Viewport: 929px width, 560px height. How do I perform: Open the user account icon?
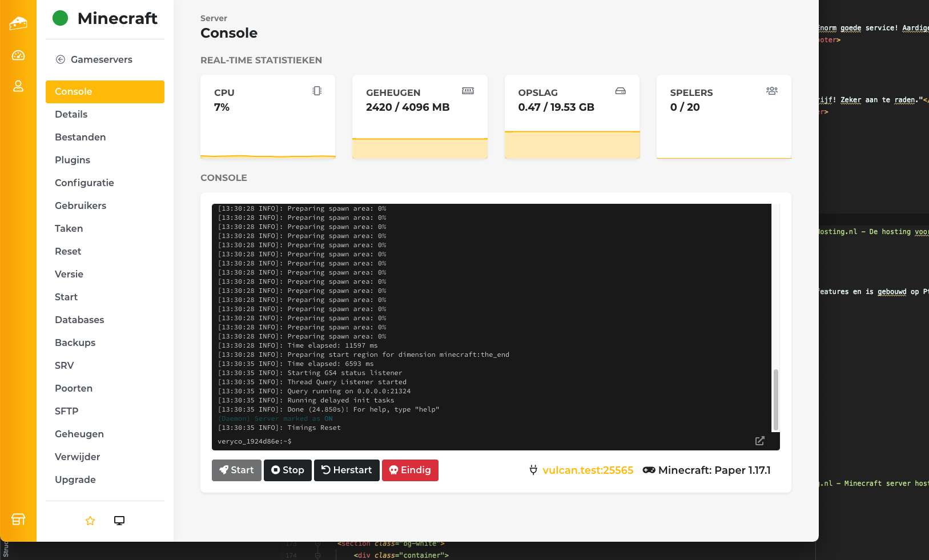coord(18,86)
